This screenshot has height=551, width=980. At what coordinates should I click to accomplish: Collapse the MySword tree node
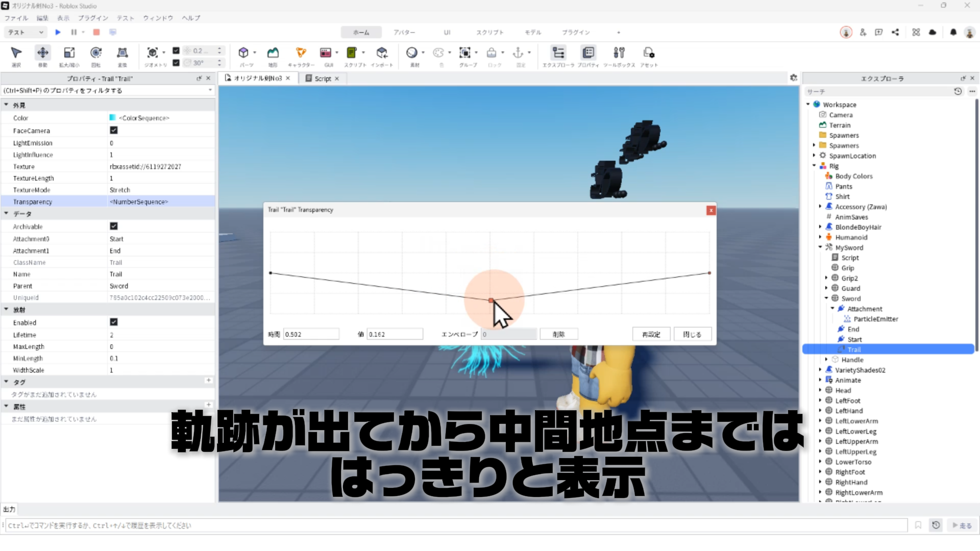click(x=820, y=247)
